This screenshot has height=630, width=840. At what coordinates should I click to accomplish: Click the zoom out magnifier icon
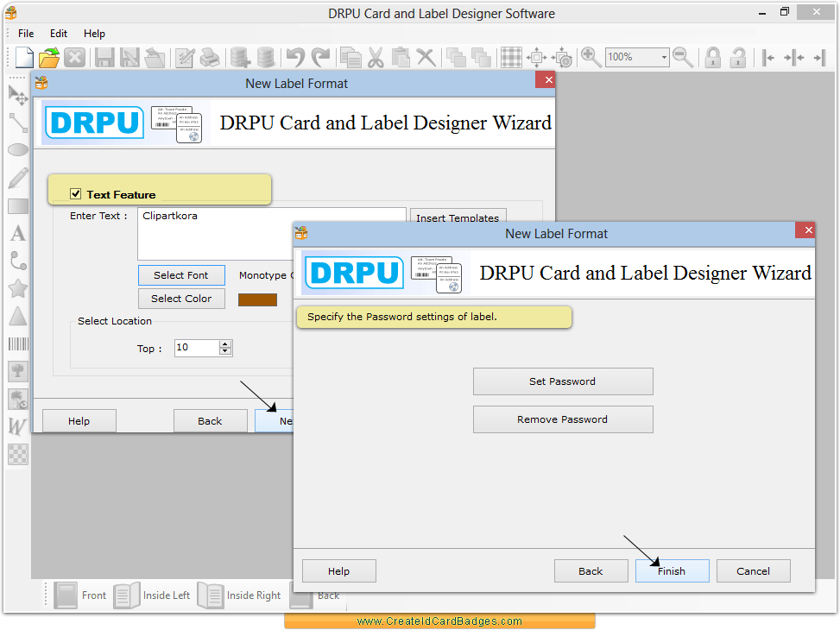click(x=683, y=57)
